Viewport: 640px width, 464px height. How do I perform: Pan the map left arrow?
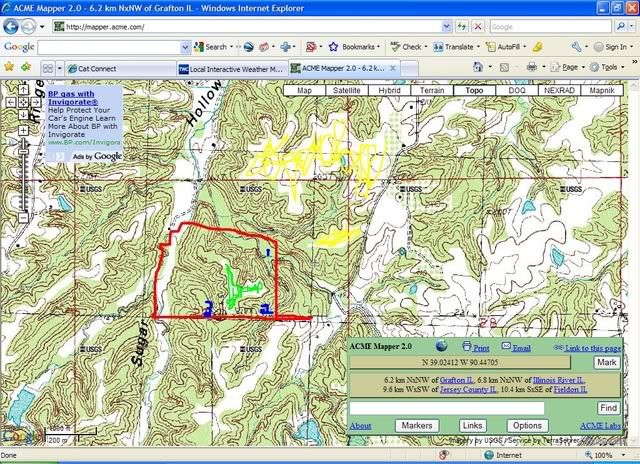(x=11, y=102)
